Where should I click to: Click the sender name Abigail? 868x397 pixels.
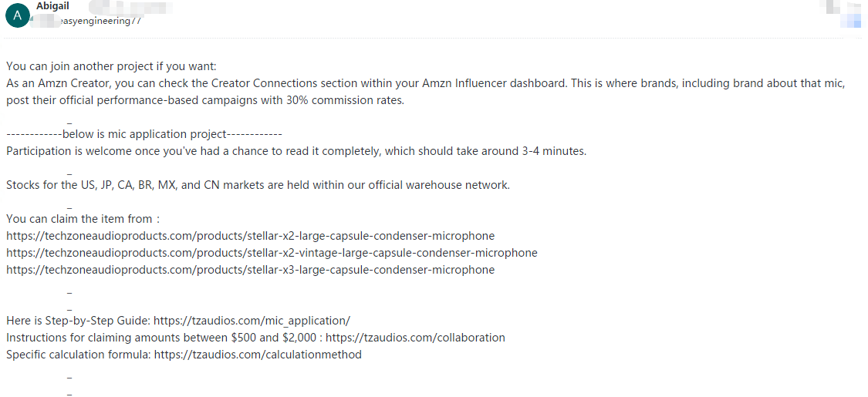click(52, 6)
